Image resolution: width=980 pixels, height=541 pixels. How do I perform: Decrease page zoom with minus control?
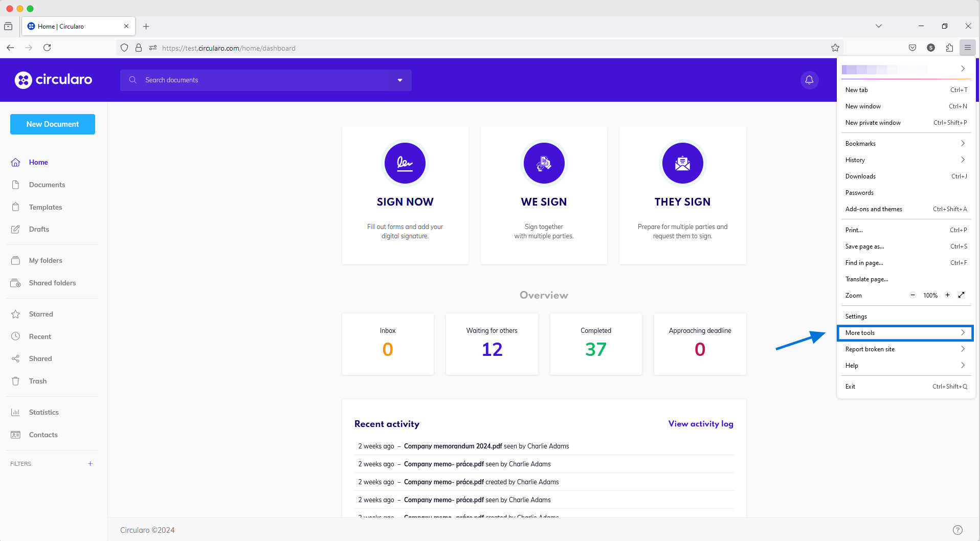tap(913, 295)
